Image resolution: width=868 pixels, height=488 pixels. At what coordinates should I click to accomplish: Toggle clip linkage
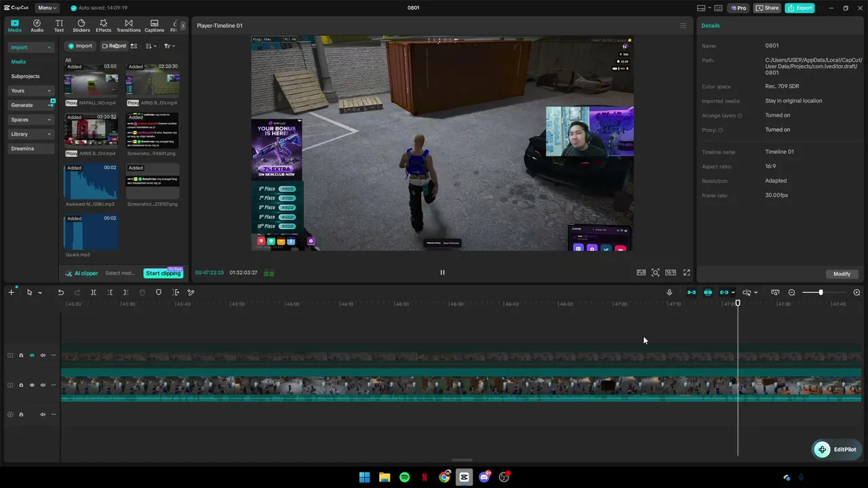[724, 292]
